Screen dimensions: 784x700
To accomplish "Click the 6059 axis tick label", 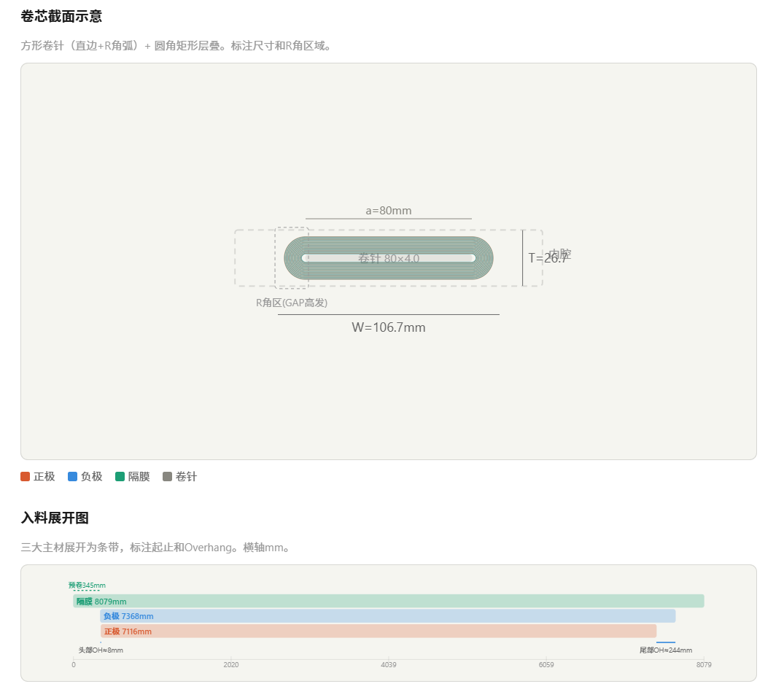I will (546, 664).
